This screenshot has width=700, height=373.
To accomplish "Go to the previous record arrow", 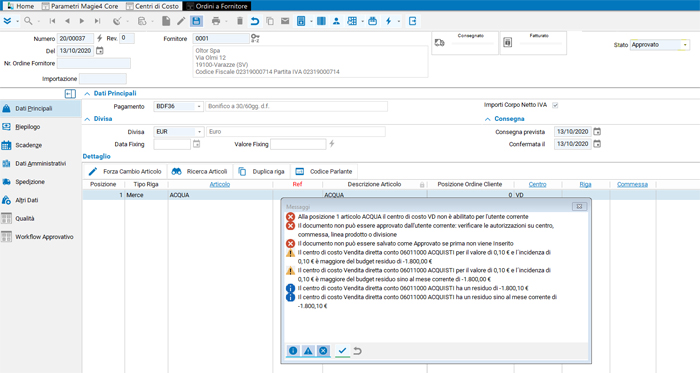I will click(x=67, y=21).
